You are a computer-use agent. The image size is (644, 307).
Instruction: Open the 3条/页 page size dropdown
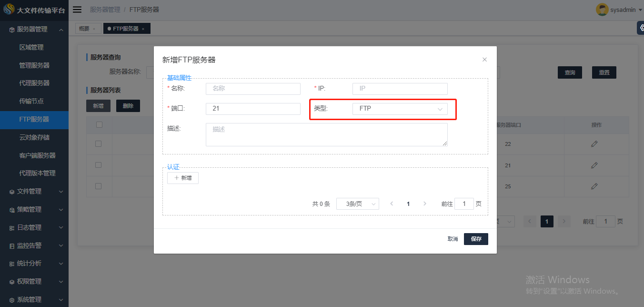click(357, 204)
